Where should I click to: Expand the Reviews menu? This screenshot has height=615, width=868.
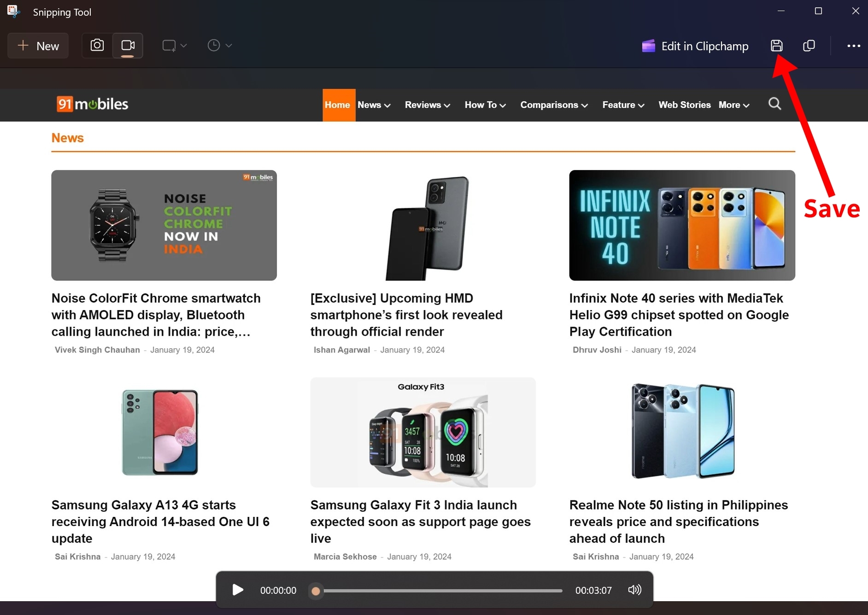[x=427, y=105]
